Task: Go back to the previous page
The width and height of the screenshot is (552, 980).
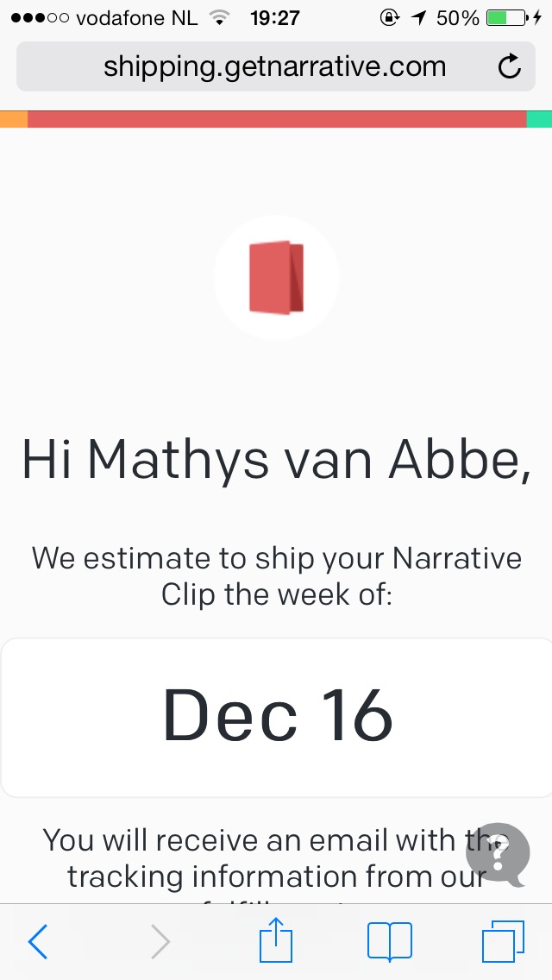Action: [x=38, y=941]
